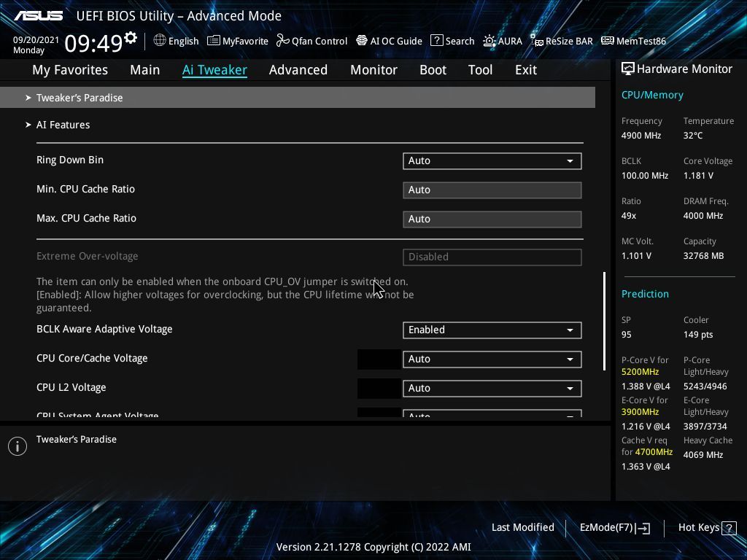Click the 4069 MHz Heavy Cache value

pos(703,455)
